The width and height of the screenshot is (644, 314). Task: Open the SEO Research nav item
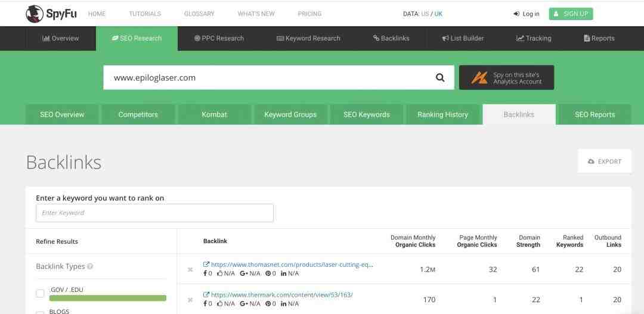(137, 38)
